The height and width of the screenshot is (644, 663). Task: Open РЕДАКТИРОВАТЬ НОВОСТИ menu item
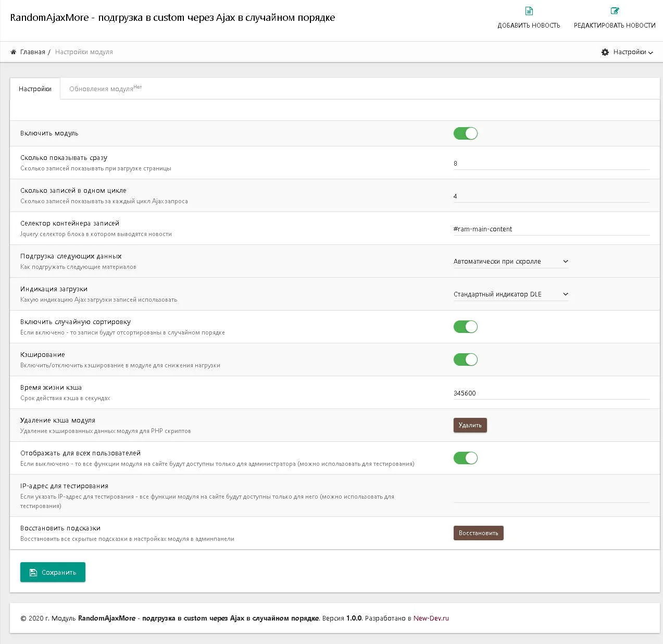615,18
